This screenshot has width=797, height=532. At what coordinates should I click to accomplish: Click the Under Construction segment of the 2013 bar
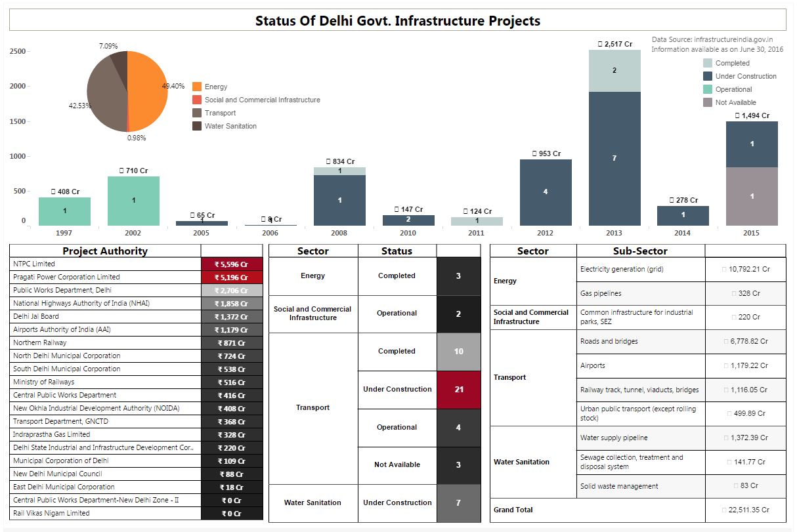click(614, 159)
